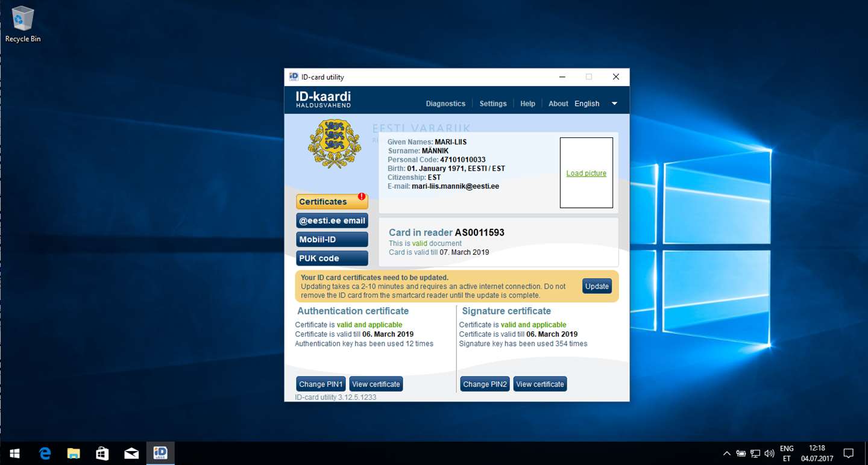
Task: Select the Mobiil-ID tab
Action: [x=332, y=239]
